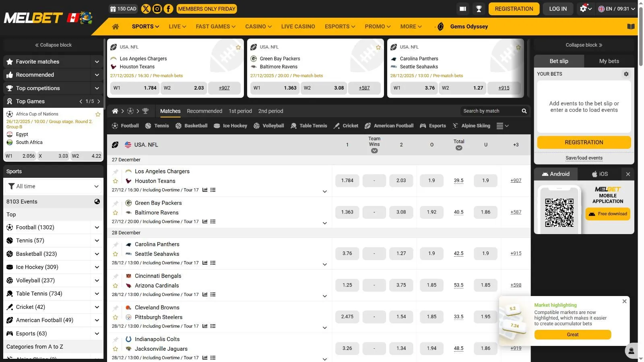Viewport: 644px width, 362px height.
Task: Open the CASINO dropdown menu
Action: (258, 27)
